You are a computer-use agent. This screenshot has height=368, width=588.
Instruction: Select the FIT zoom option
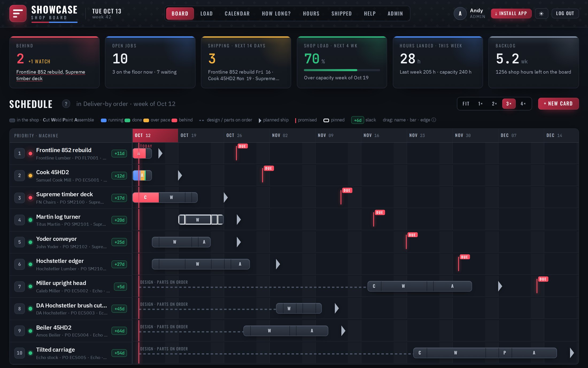click(466, 104)
